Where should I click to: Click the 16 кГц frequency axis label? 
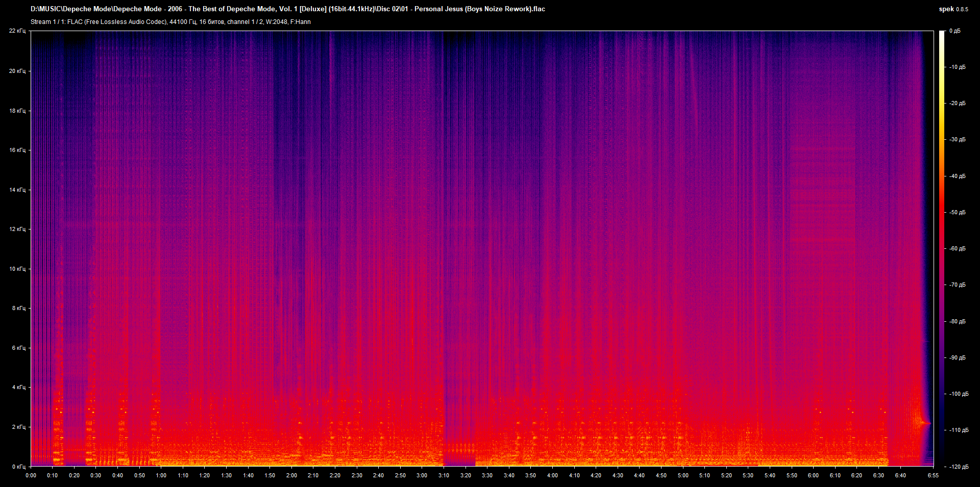point(17,150)
